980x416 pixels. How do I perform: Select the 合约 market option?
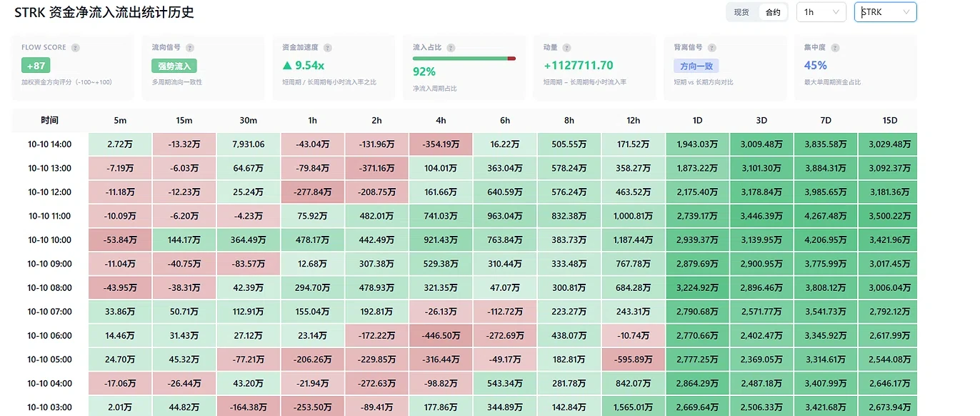pos(773,12)
